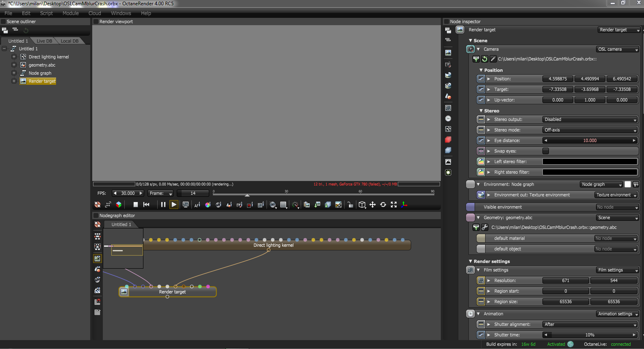Open the File menu

coord(8,13)
